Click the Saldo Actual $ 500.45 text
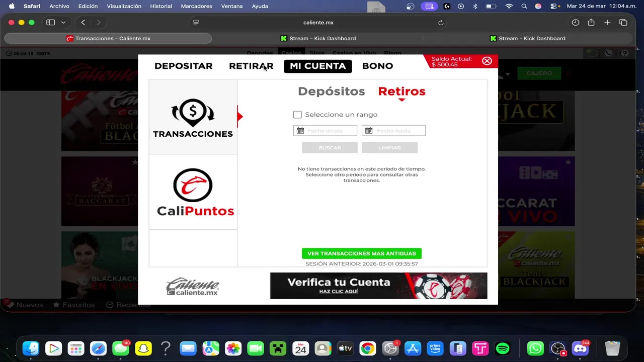 (451, 62)
